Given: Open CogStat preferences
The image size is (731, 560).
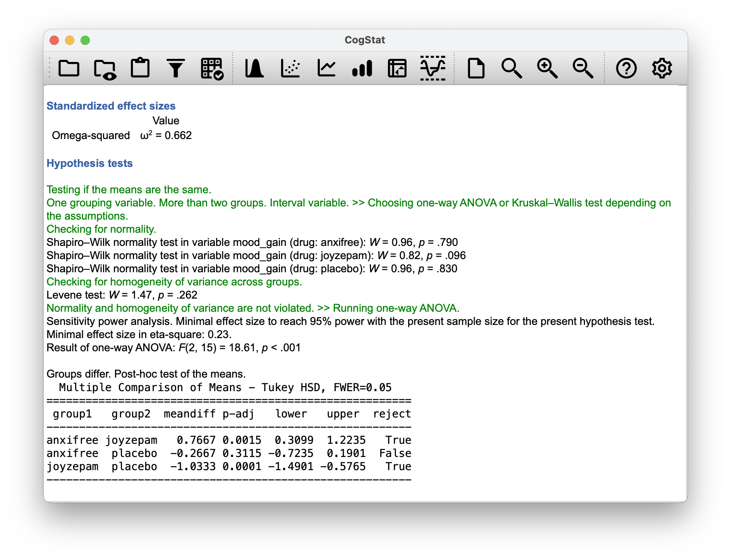Looking at the screenshot, I should pyautogui.click(x=662, y=68).
